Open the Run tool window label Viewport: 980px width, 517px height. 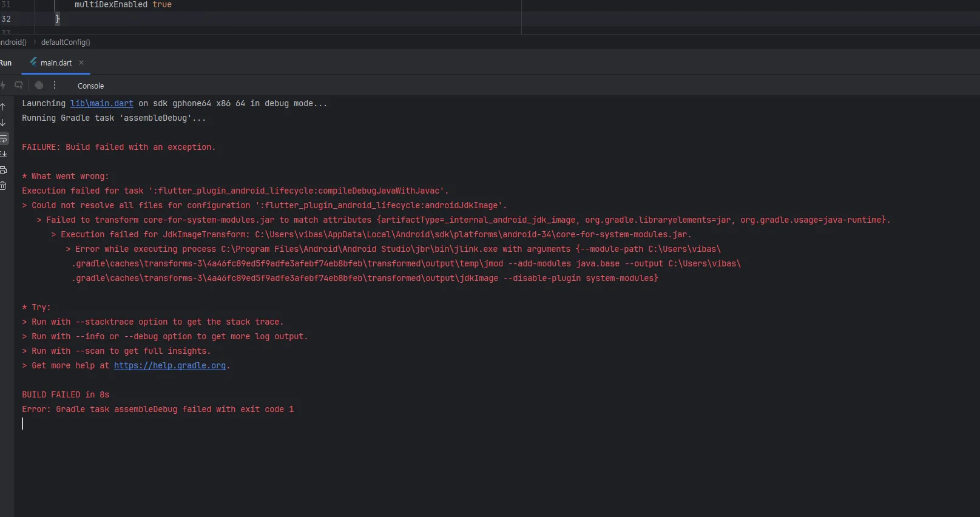tap(6, 63)
